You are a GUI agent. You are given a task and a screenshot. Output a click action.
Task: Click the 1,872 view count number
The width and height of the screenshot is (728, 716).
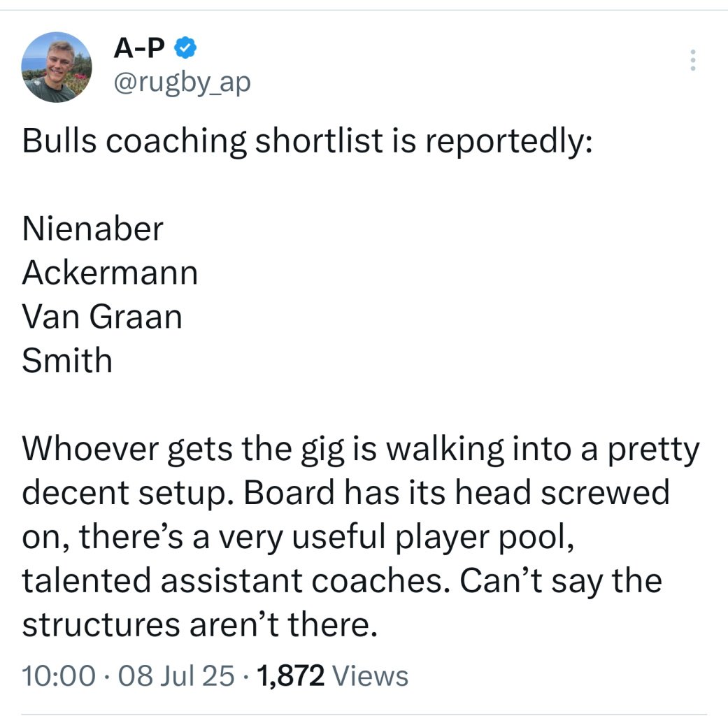point(291,676)
